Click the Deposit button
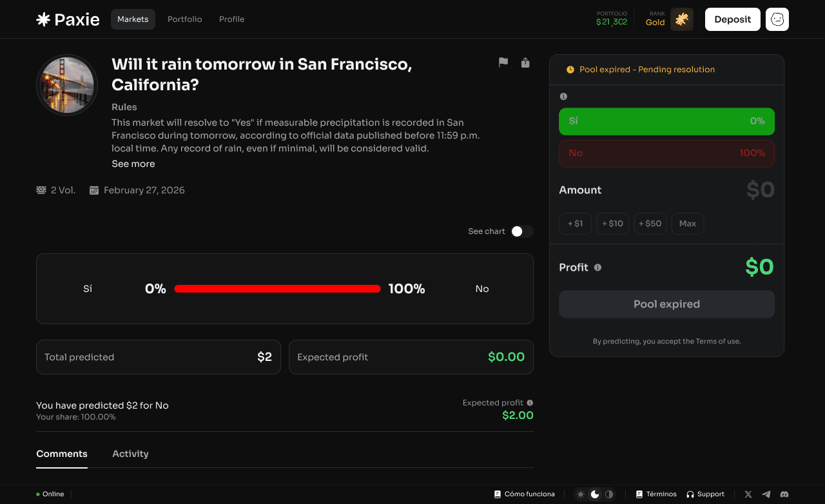 click(x=733, y=19)
